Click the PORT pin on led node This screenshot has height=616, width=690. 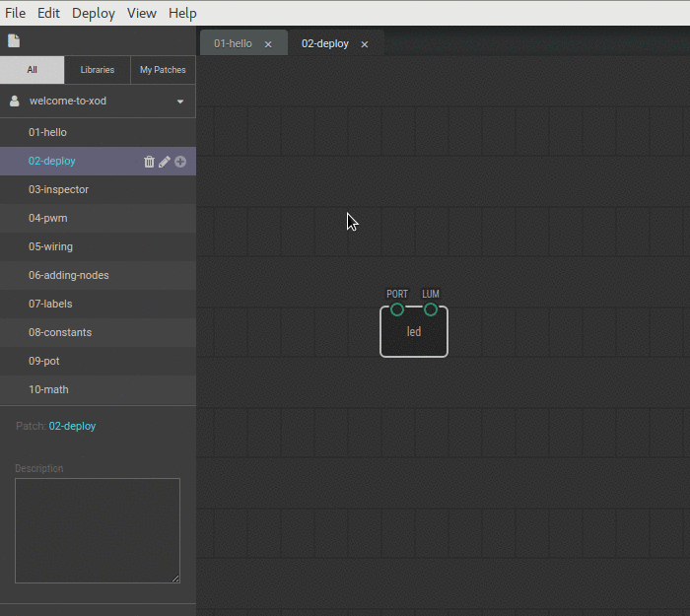point(397,309)
